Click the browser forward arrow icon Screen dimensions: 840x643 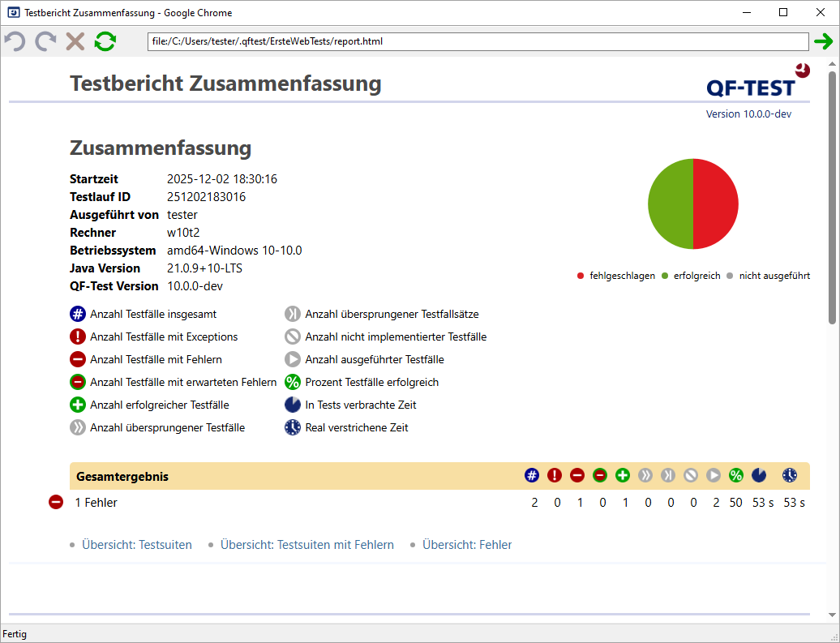click(45, 41)
